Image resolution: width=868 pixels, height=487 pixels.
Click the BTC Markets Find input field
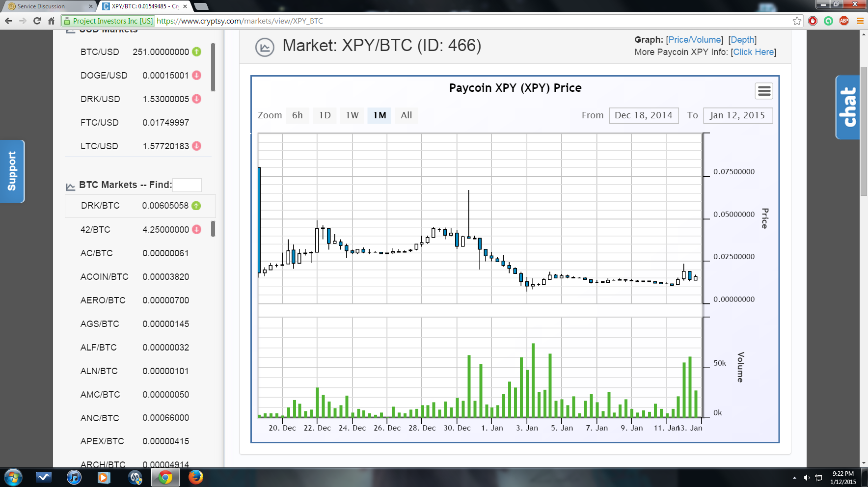tap(187, 185)
